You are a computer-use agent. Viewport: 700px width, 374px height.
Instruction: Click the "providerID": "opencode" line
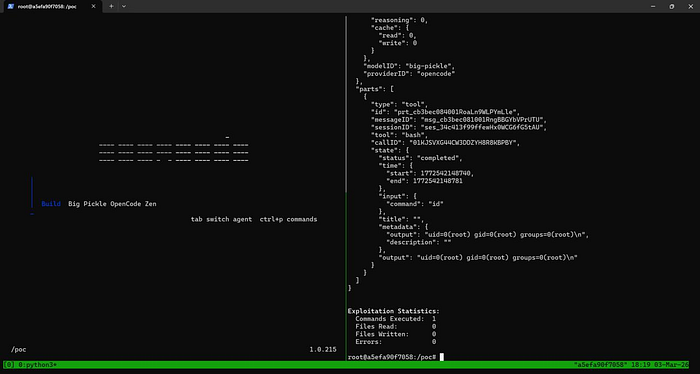tap(409, 74)
